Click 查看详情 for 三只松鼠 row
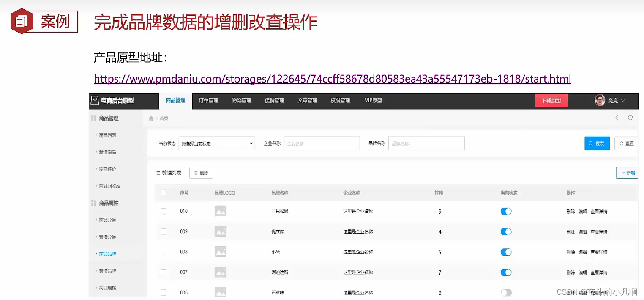Image resolution: width=644 pixels, height=300 pixels. [599, 212]
